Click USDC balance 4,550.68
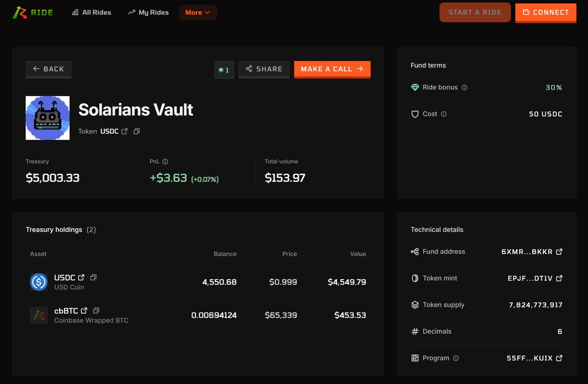Screen dimensions: 588x384 [219, 282]
